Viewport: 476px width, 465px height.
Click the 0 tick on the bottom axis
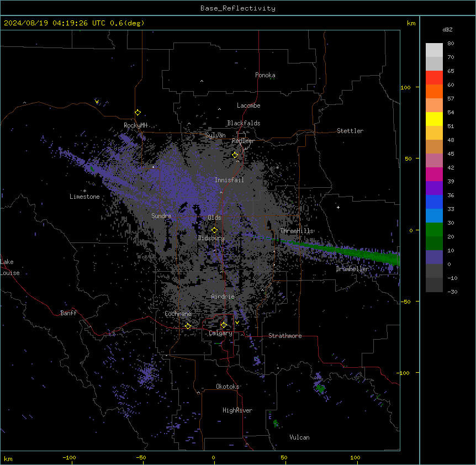tap(213, 458)
